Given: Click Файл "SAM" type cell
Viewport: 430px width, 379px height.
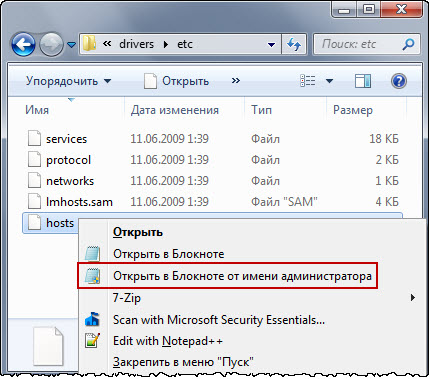Looking at the screenshot, I should coord(284,202).
